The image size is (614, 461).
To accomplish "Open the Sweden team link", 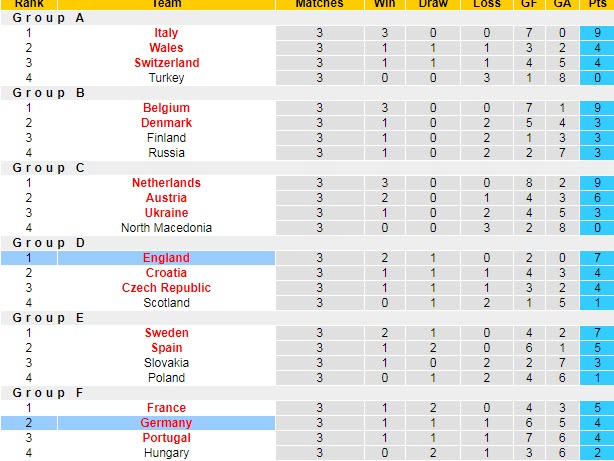I will tap(166, 333).
